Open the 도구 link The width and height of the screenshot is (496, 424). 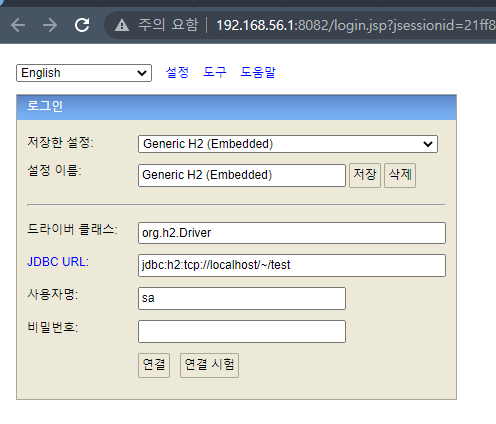[215, 72]
